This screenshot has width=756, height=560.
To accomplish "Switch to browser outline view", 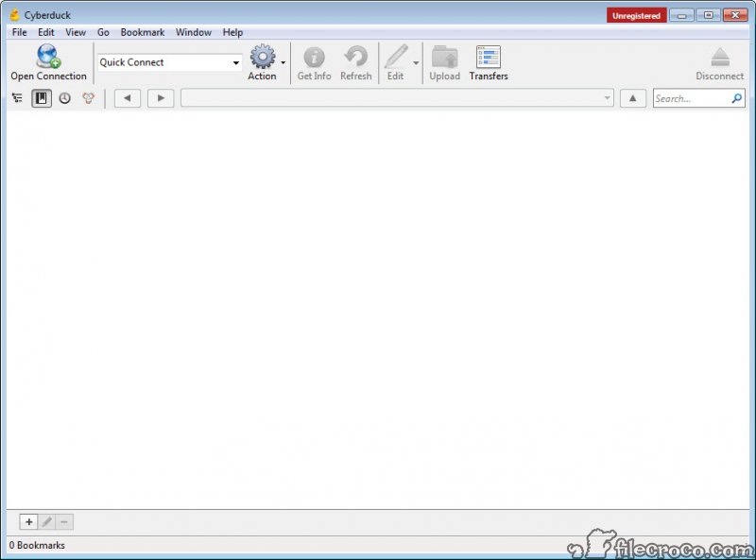I will 17,98.
